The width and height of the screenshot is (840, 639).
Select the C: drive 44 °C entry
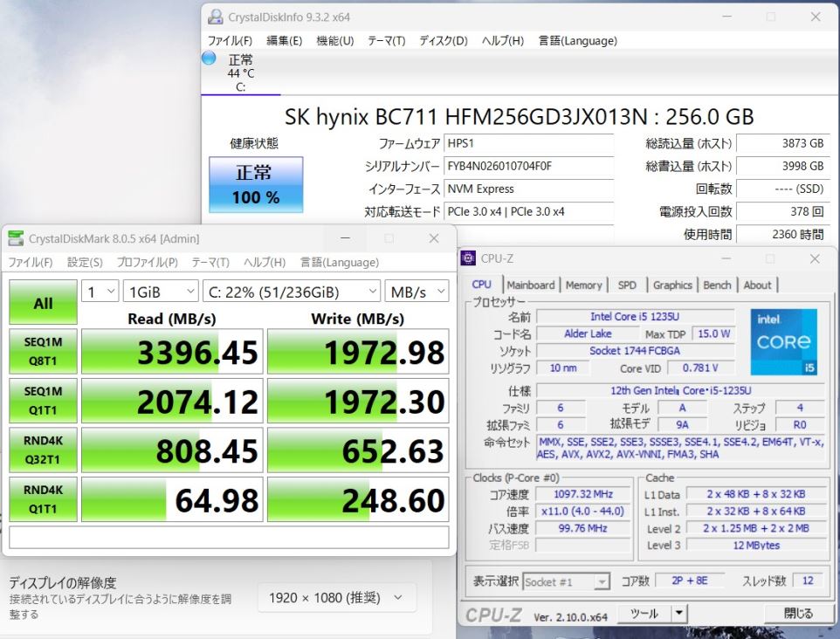[x=240, y=73]
